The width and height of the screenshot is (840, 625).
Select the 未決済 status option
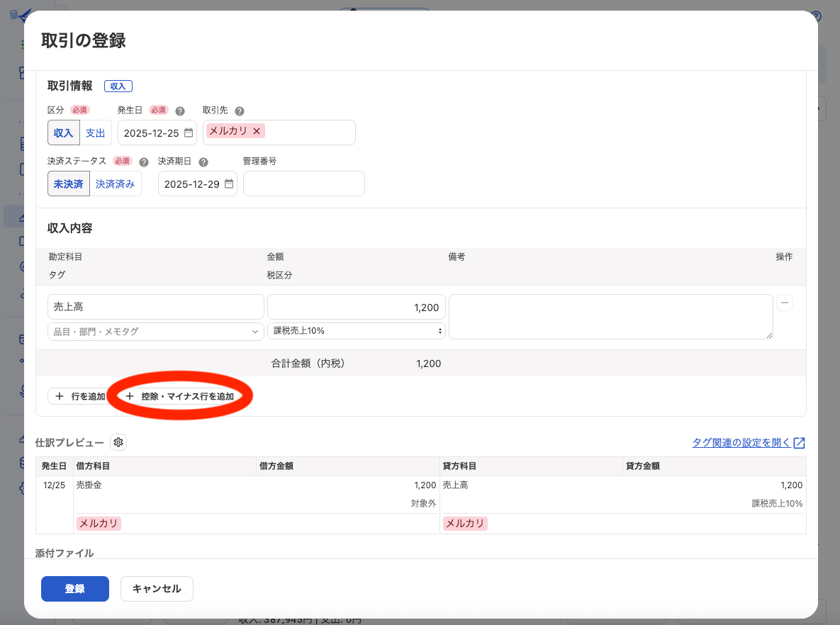[x=69, y=184]
